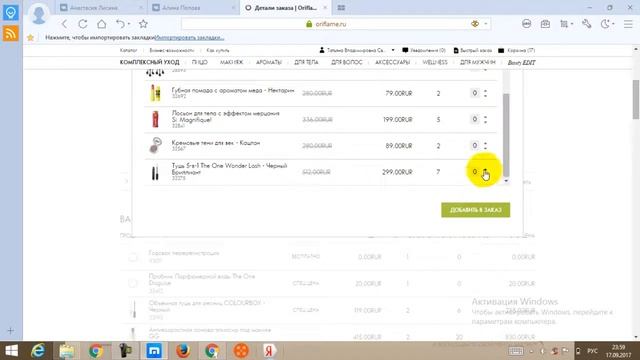Launch Internet Explorer from the taskbar
Screen dimensions: 640x360
tap(38, 351)
